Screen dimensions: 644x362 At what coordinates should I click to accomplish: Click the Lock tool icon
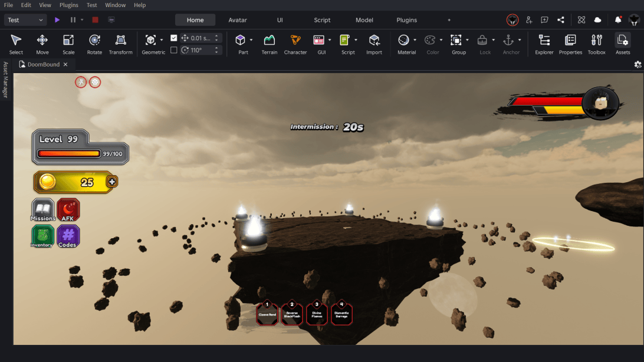(x=482, y=40)
